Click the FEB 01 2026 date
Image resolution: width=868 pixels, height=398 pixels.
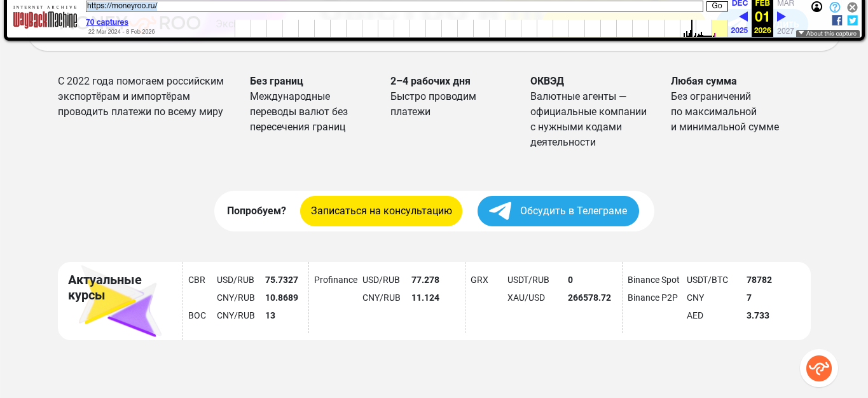(762, 18)
